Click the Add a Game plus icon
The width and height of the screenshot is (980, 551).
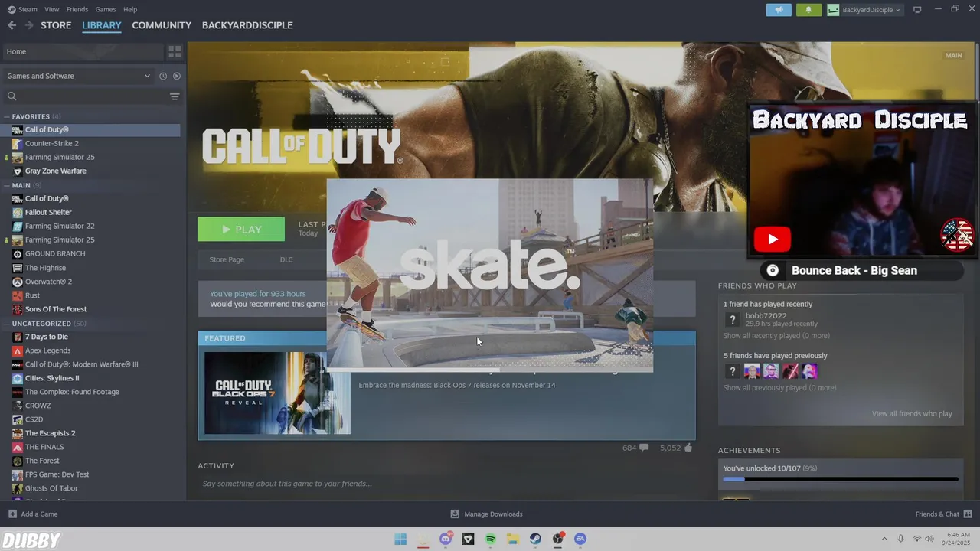[x=12, y=514]
